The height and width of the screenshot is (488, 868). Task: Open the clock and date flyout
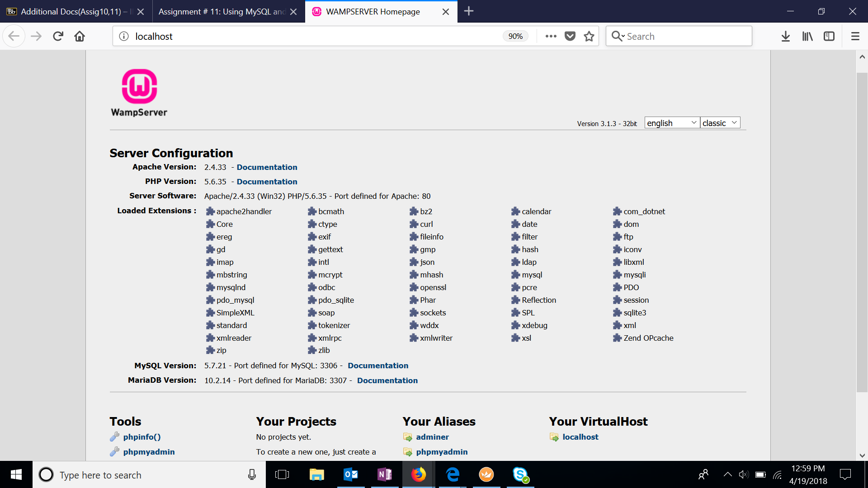[x=808, y=474]
